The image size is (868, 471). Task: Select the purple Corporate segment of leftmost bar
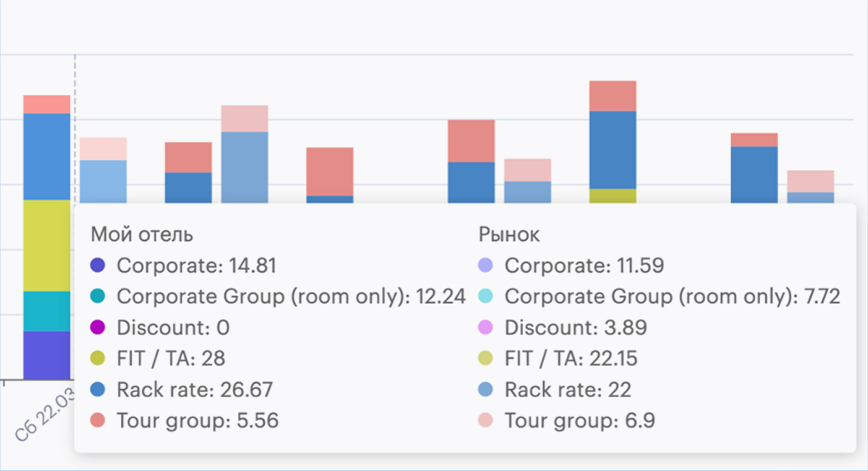[47, 355]
